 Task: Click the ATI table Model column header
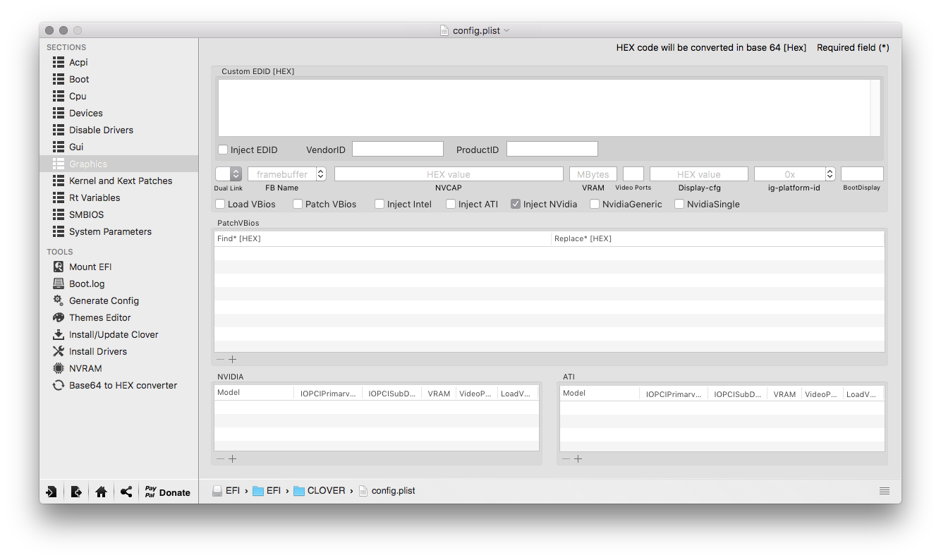600,393
